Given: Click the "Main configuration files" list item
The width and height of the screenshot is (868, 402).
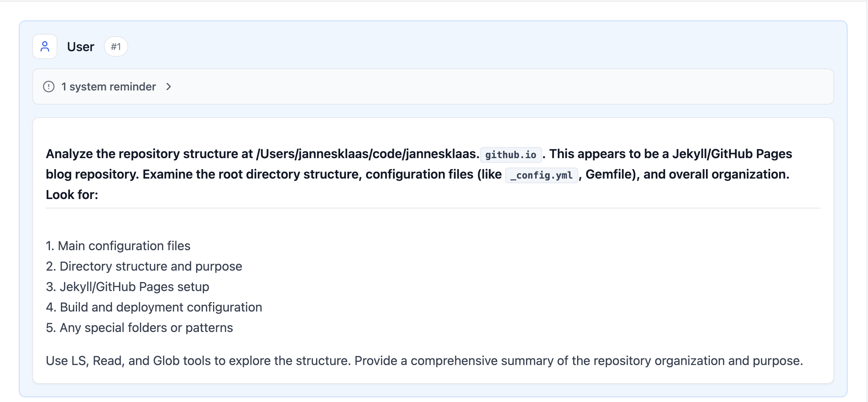Looking at the screenshot, I should 118,246.
